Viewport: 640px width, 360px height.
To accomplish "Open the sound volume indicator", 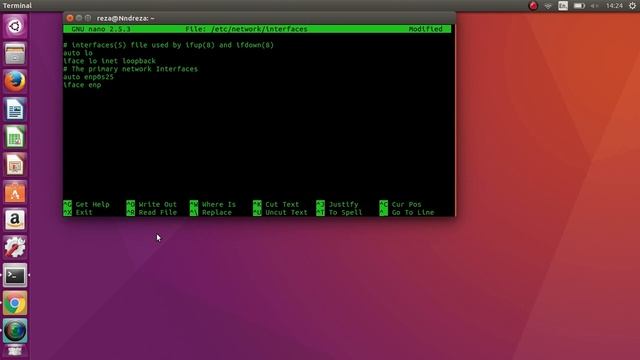I will (594, 6).
